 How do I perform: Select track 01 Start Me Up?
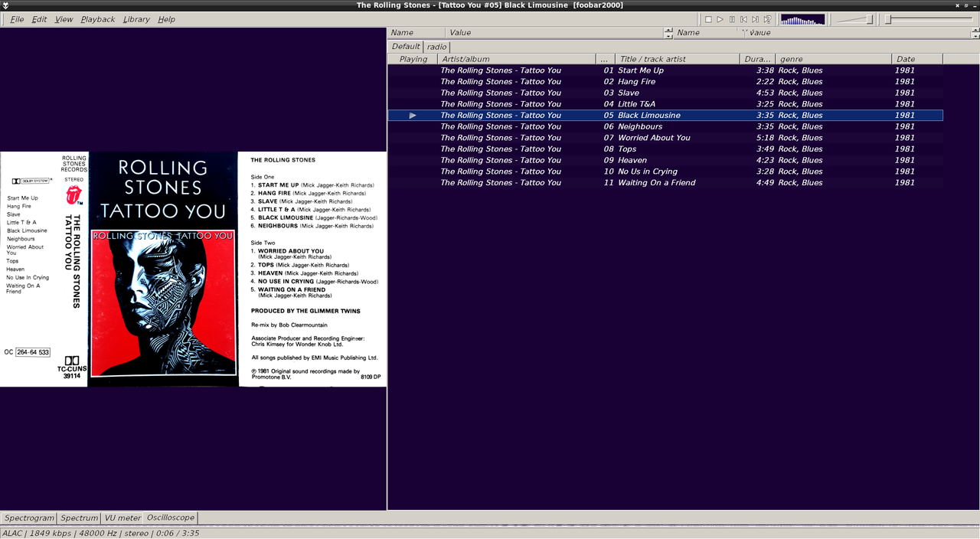665,70
